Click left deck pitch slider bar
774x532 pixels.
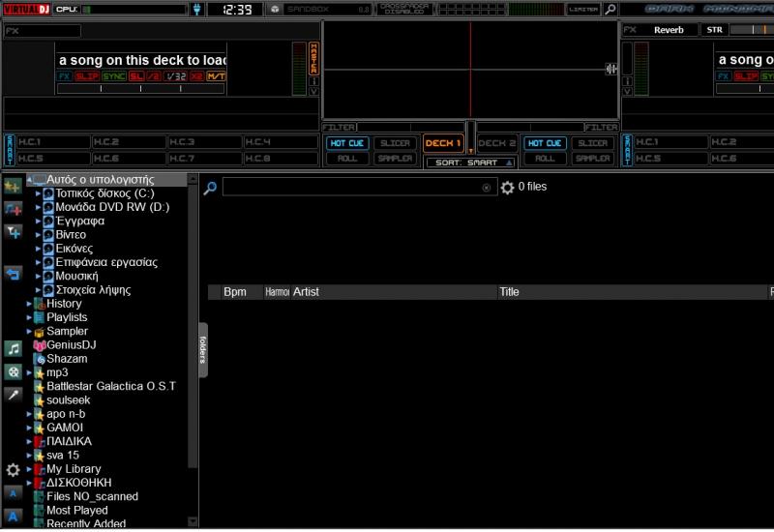140,89
